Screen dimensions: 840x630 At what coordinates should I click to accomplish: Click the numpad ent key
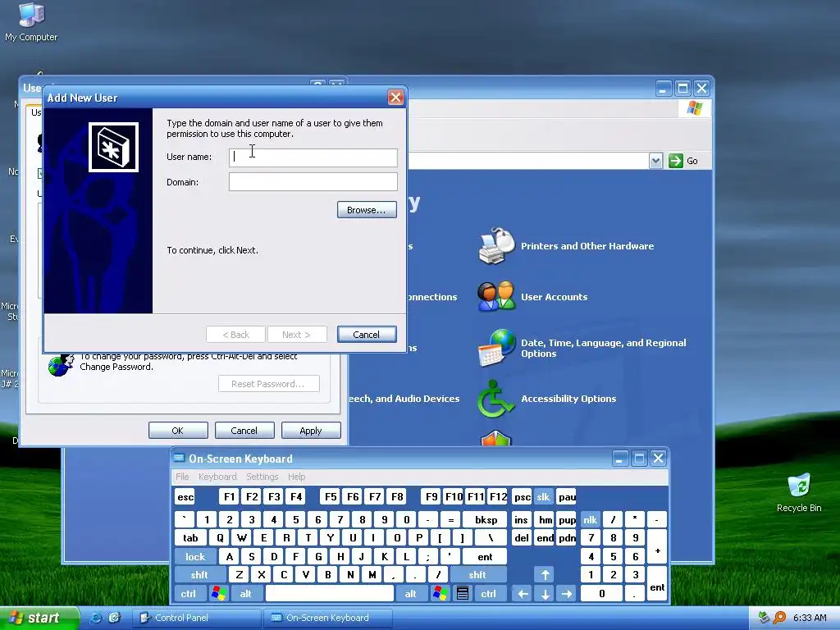pos(657,584)
